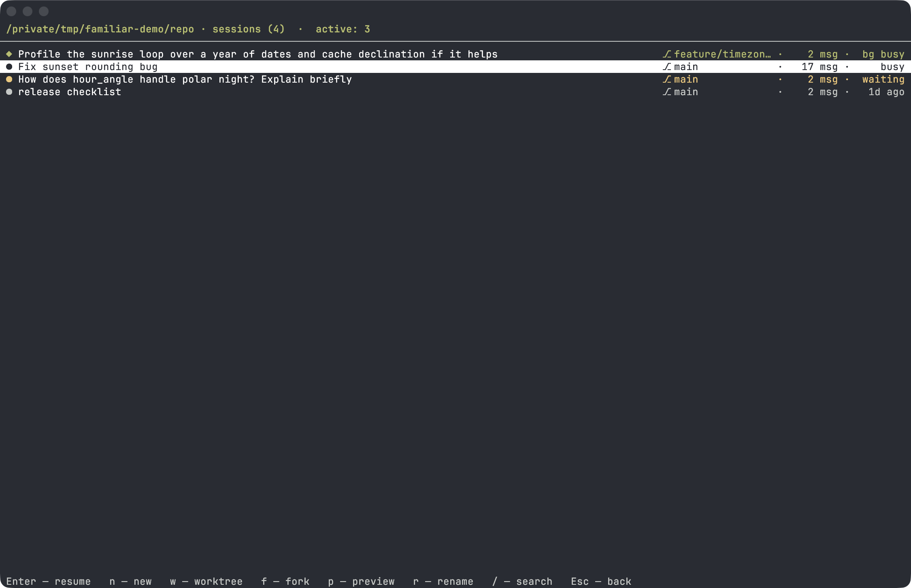
Task: Select session 'Fix sunset rounding bug'
Action: (455, 67)
